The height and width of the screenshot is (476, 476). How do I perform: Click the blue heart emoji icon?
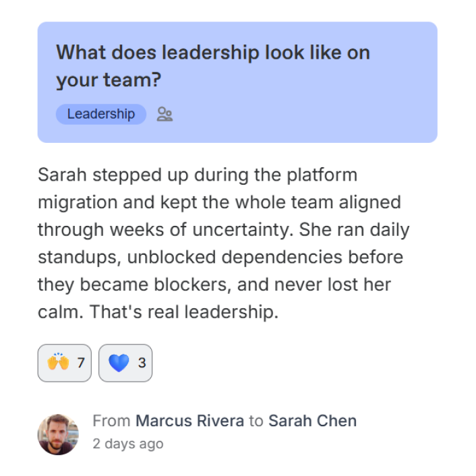pos(119,363)
